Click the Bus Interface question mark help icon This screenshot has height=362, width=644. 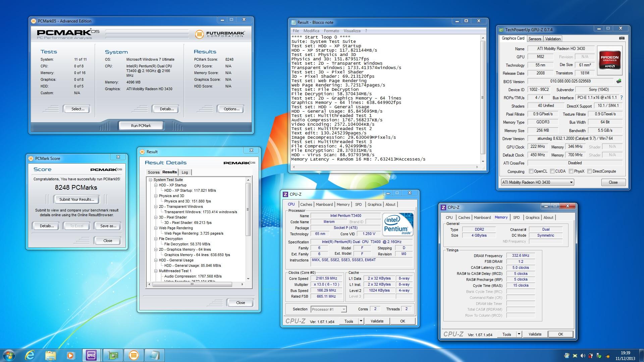[x=621, y=98]
